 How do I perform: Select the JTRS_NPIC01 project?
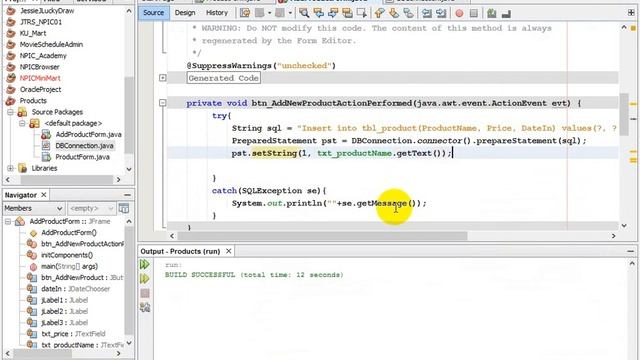pyautogui.click(x=41, y=22)
